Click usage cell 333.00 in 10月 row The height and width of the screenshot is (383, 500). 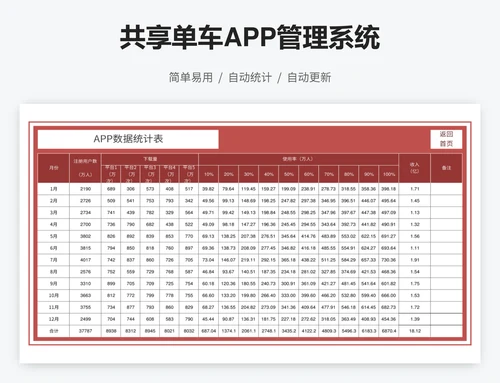click(289, 295)
